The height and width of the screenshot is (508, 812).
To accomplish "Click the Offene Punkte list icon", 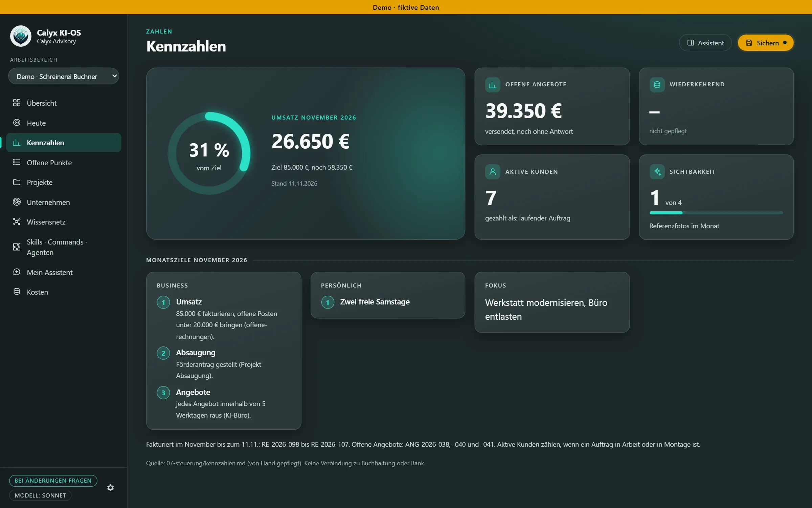I will click(x=17, y=162).
